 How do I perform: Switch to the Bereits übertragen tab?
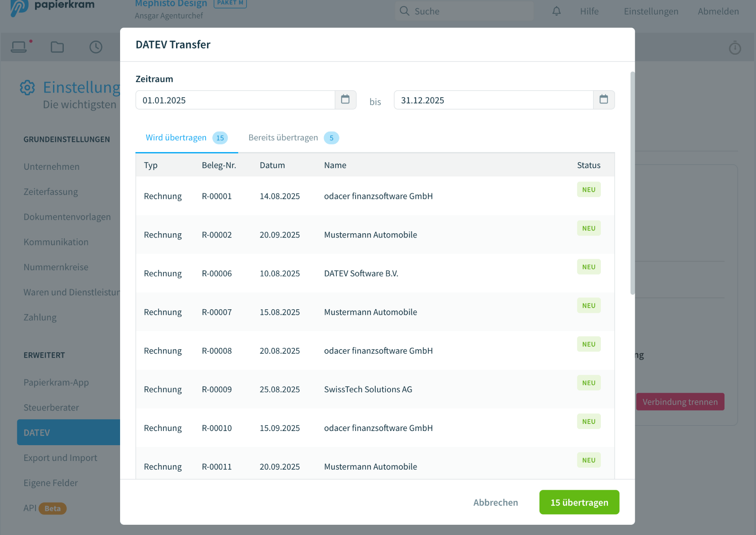[283, 137]
